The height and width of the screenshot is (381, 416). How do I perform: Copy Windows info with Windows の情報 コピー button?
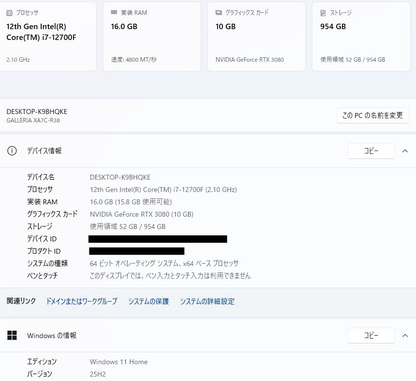[371, 335]
